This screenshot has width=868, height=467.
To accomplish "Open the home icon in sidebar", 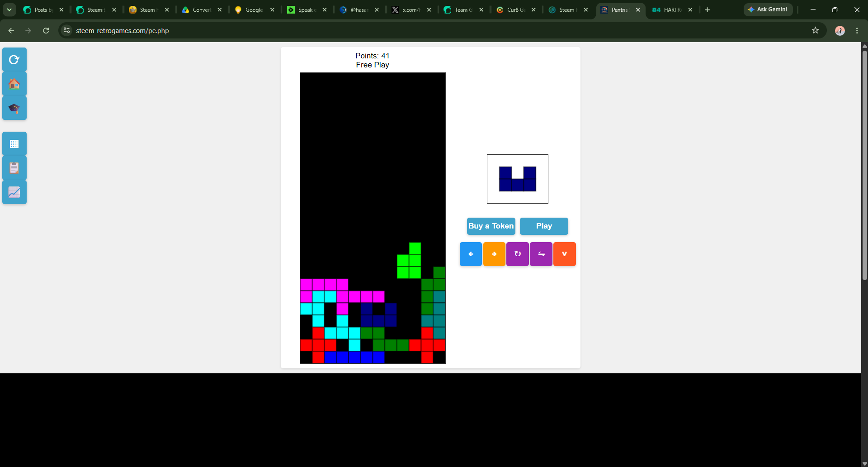I will pos(14,84).
